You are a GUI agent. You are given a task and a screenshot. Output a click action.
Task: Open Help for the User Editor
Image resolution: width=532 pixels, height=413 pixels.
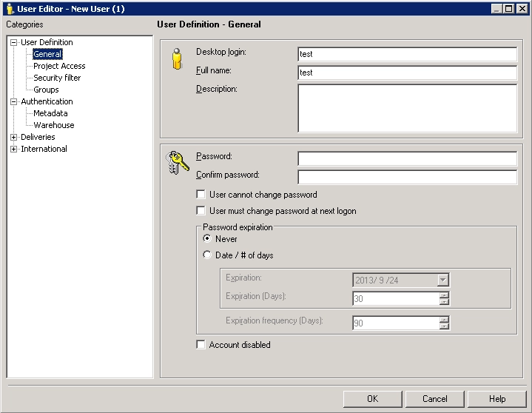click(x=497, y=399)
